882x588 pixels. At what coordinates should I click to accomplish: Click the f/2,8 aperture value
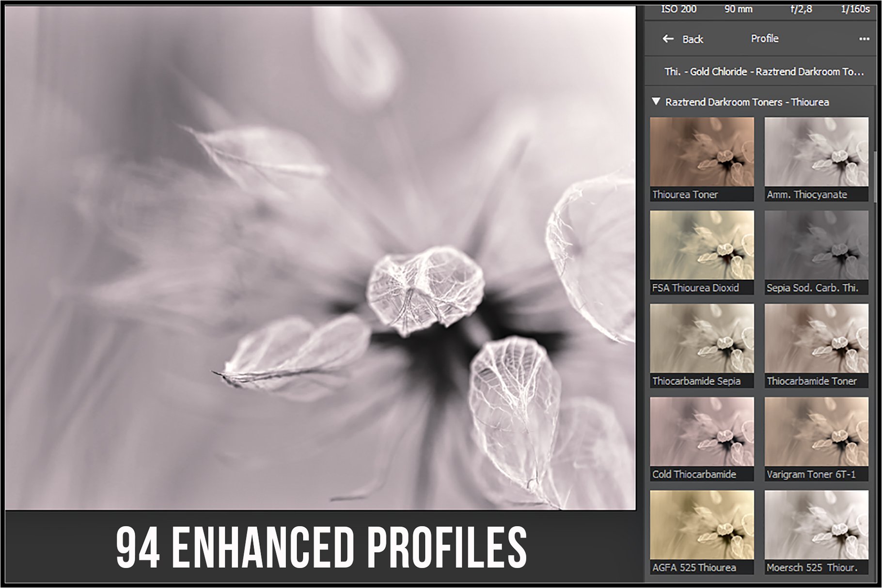pos(802,9)
